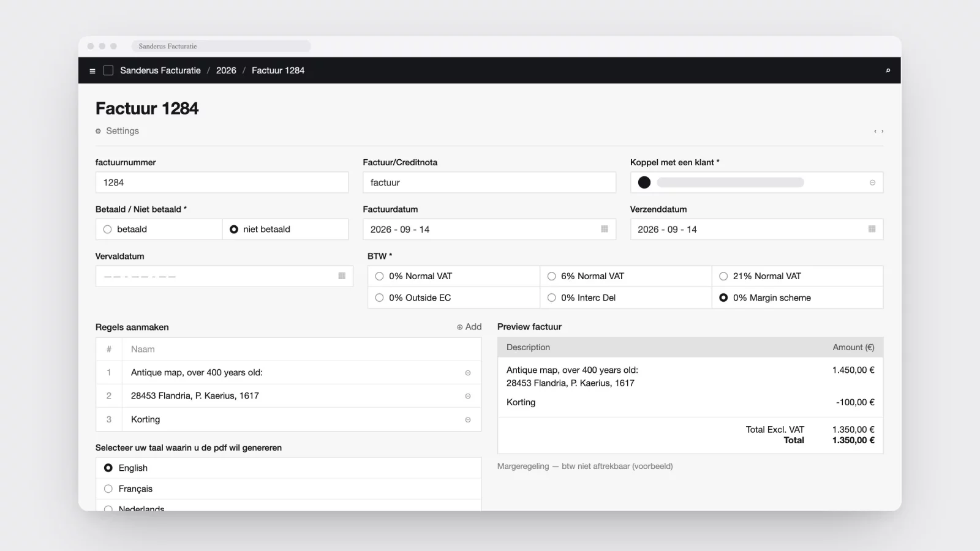Remove the linked customer with the minus icon
This screenshot has height=551, width=980.
pyautogui.click(x=872, y=182)
